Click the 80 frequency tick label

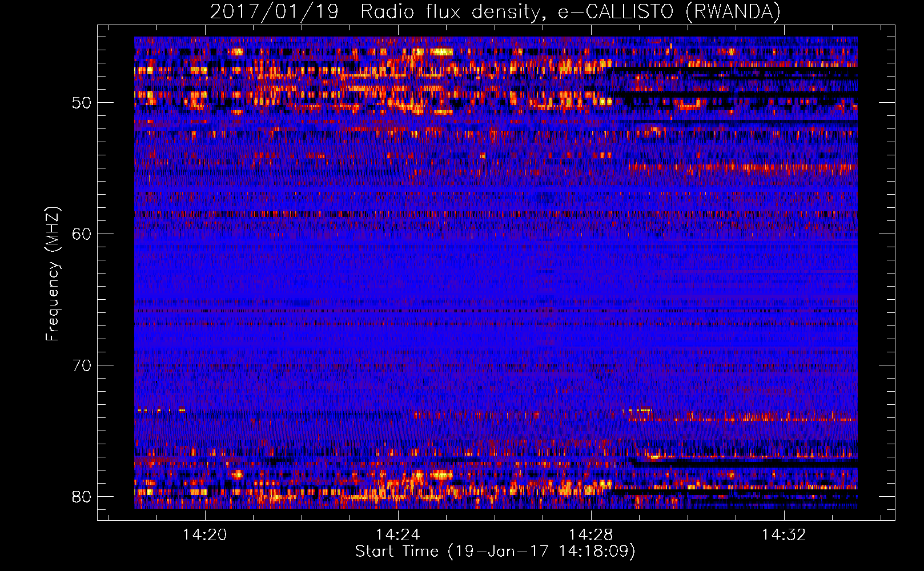(82, 496)
